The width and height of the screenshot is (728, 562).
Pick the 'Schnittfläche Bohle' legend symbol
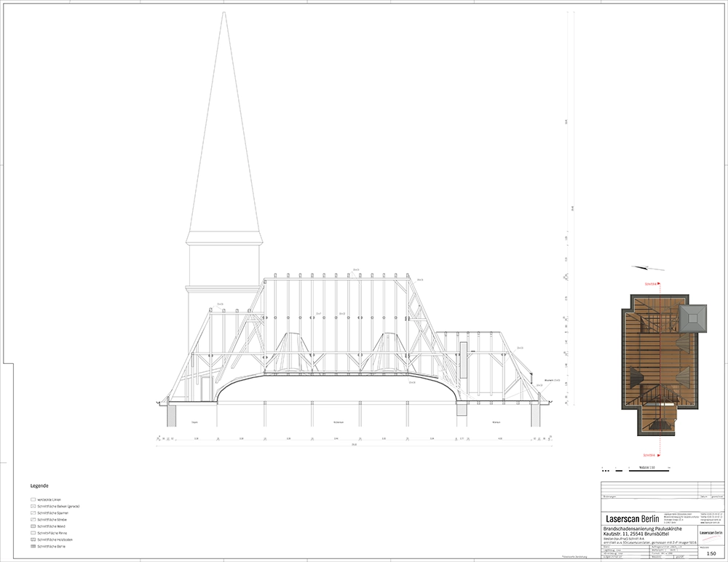tap(33, 545)
